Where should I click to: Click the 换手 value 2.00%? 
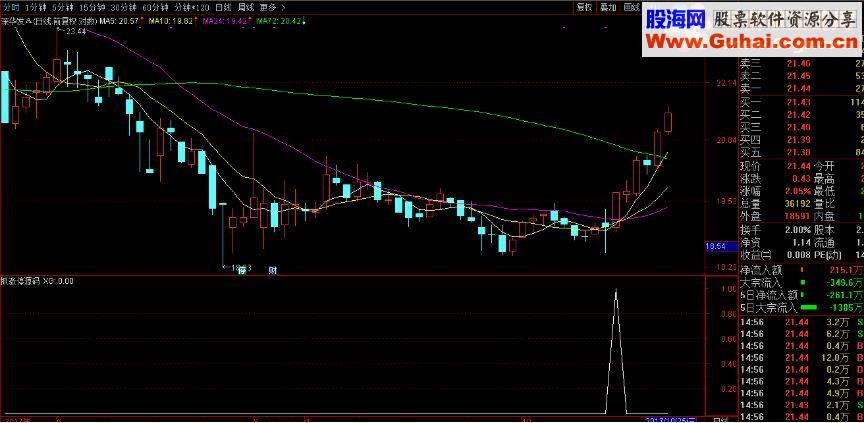pos(797,230)
